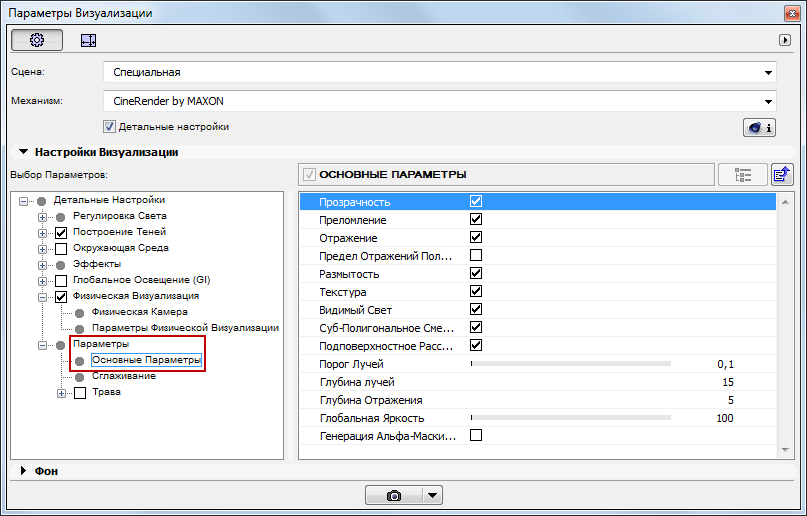807x516 pixels.
Task: Expand the Окружающая Среда node
Action: point(42,250)
